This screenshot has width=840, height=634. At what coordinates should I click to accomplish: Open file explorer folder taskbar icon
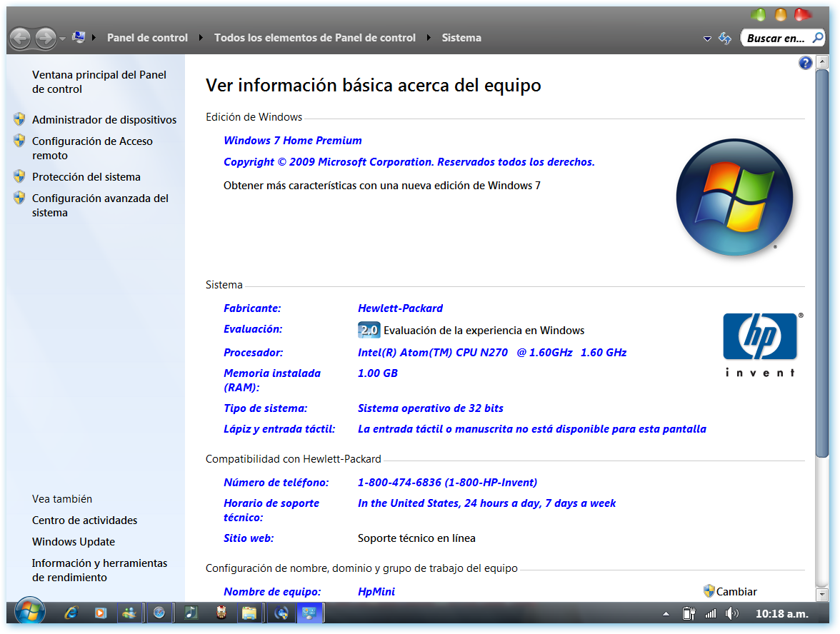pos(249,613)
